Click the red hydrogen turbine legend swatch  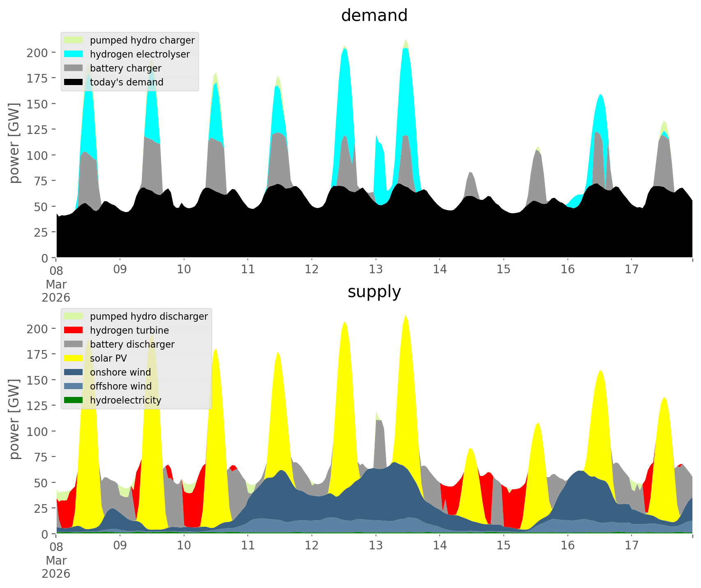[74, 330]
